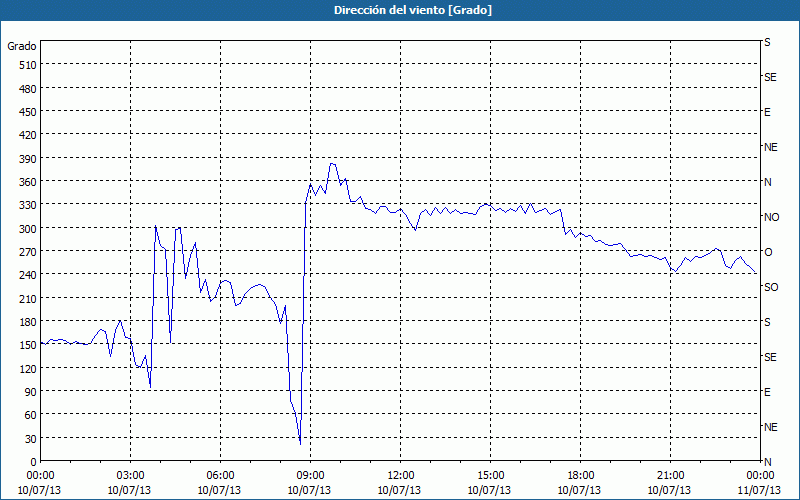Pick the 150 value on the axis
Viewport: 800px width, 500px height.
pos(28,345)
